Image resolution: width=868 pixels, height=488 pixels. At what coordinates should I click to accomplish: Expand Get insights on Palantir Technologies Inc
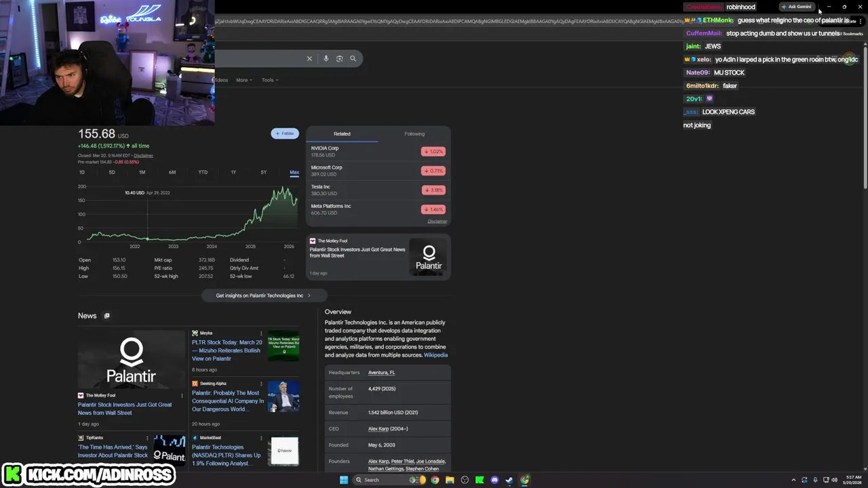pos(264,296)
